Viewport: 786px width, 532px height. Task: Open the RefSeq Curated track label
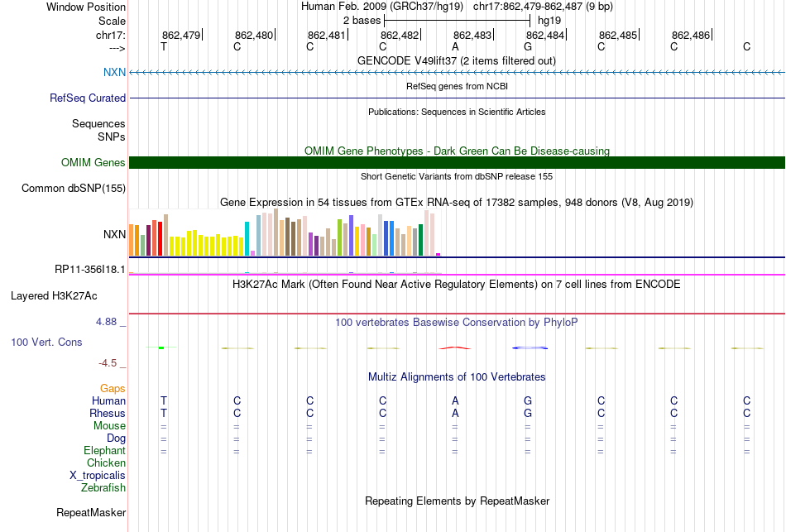tap(87, 98)
